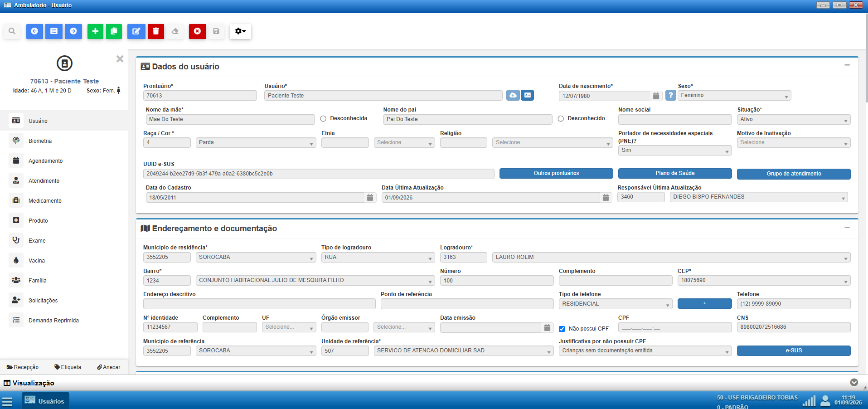Viewport: 868px width, 409px height.
Task: Click the Grupo de atendimento button
Action: (794, 174)
